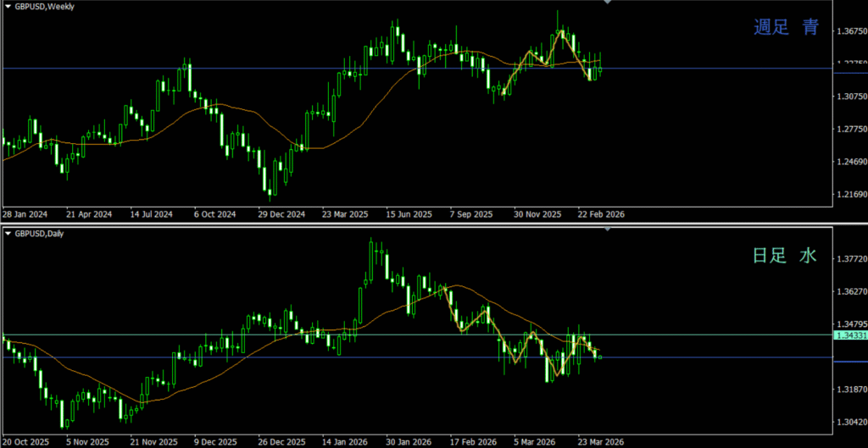
Task: Click the daily chart shift marker triangle
Action: tap(607, 229)
